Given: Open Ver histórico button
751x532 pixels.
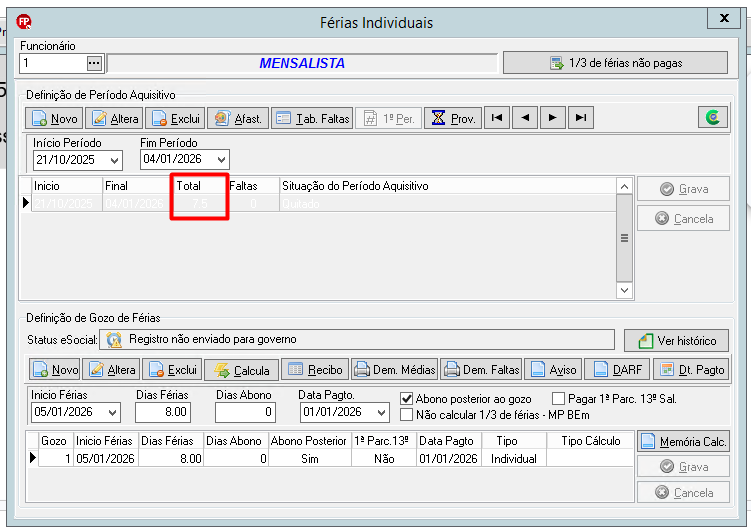Looking at the screenshot, I should 677,340.
